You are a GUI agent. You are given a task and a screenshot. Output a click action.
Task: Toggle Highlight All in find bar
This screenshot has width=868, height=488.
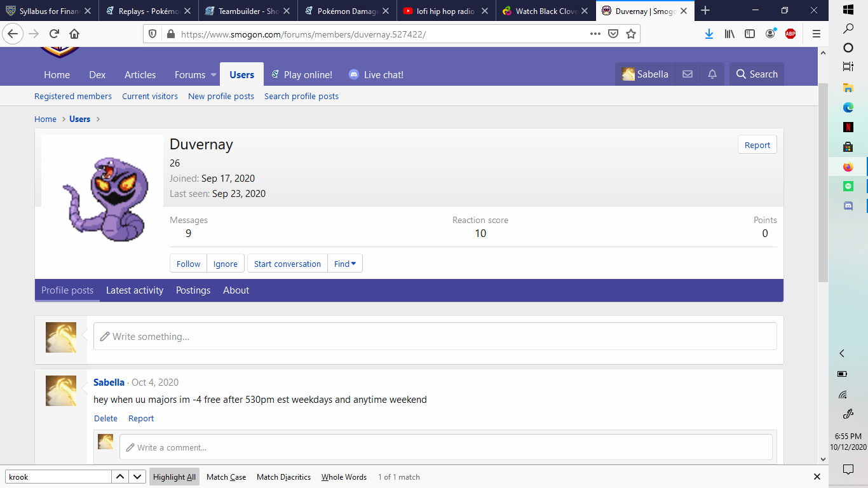tap(174, 477)
